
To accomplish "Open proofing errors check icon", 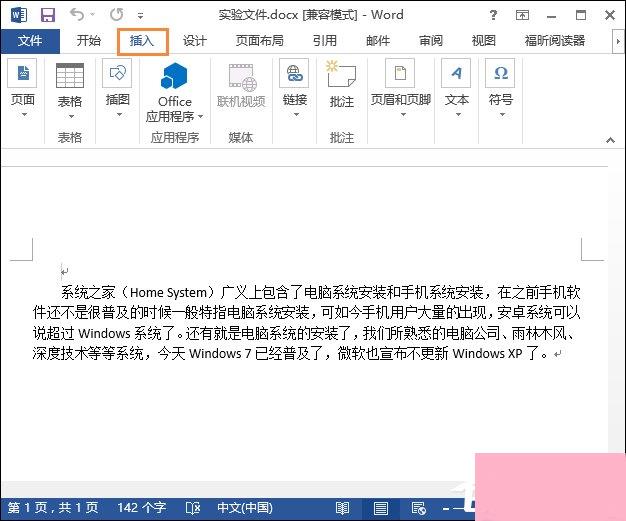I will click(x=193, y=508).
